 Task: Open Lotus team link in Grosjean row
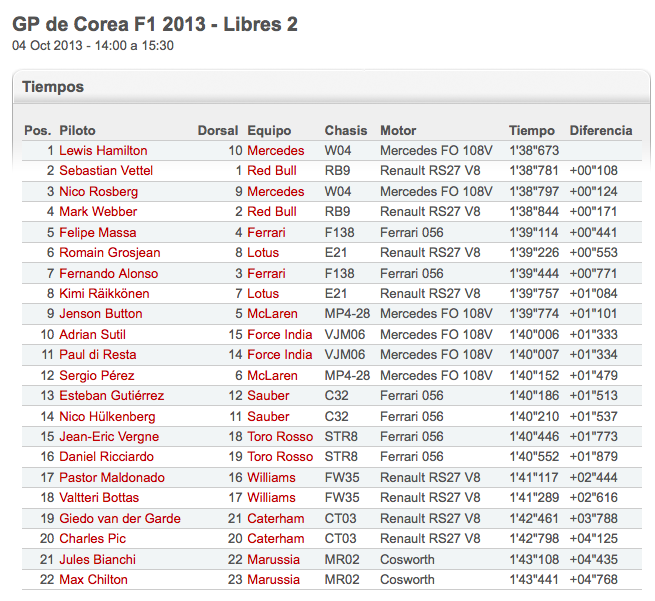(263, 252)
